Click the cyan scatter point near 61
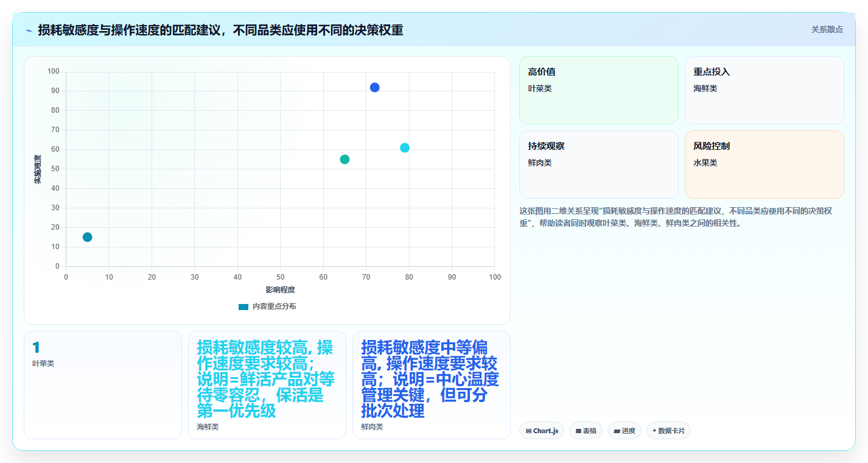Screen dimensions: 868x463 tap(405, 147)
